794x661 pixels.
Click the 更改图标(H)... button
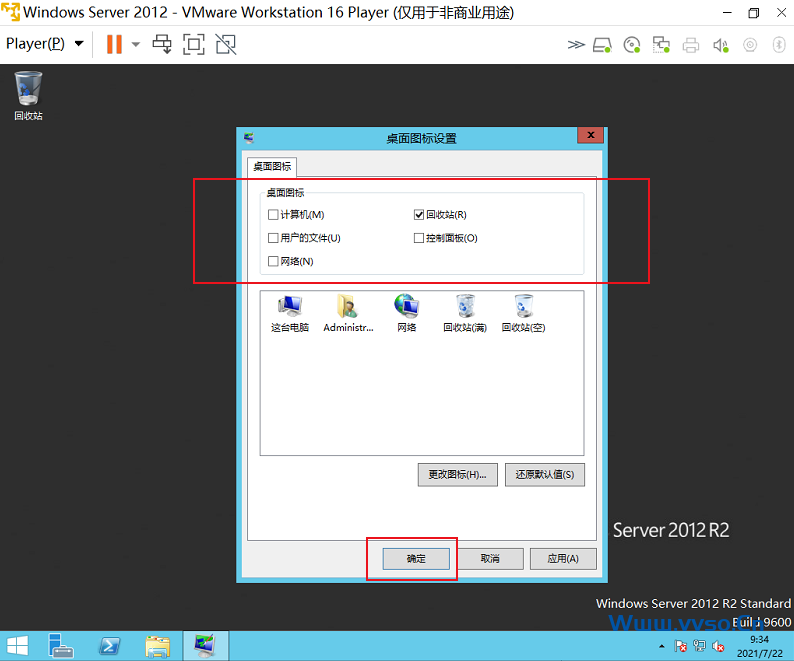[456, 474]
